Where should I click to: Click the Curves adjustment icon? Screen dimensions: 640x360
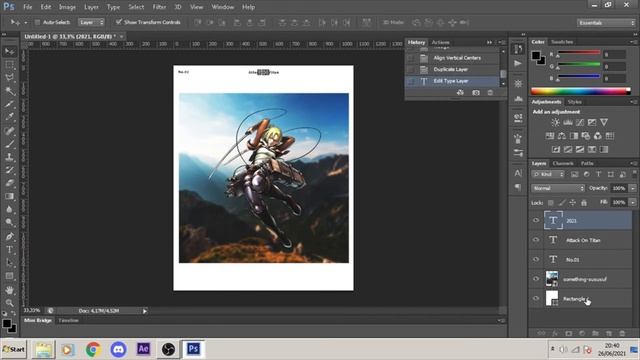(x=580, y=122)
